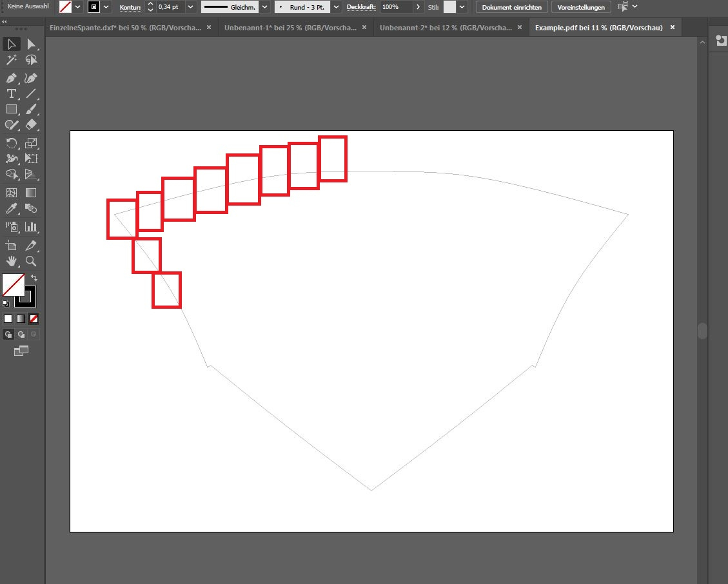
Task: Open the Rund - 3 Pt. brush dropdown
Action: coord(335,7)
